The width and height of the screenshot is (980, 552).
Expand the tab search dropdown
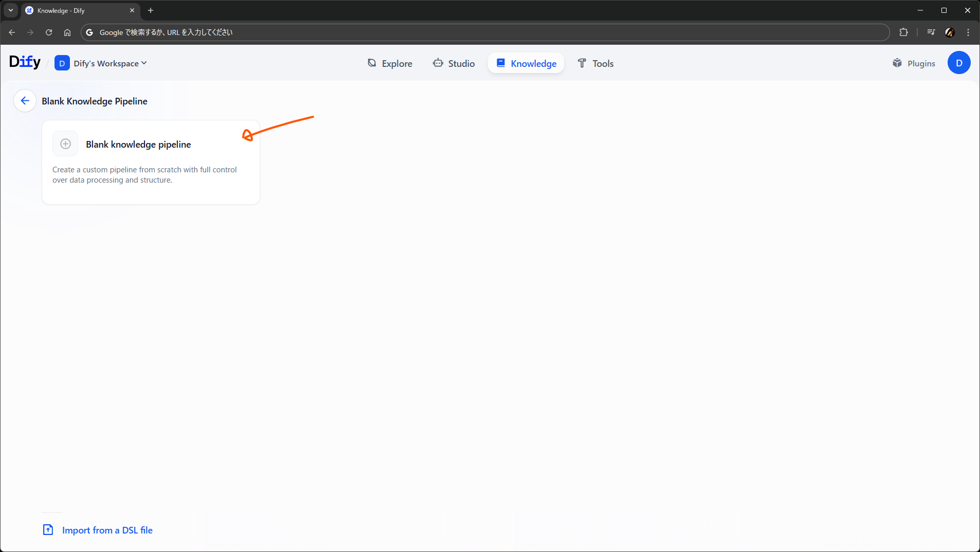[x=11, y=10]
